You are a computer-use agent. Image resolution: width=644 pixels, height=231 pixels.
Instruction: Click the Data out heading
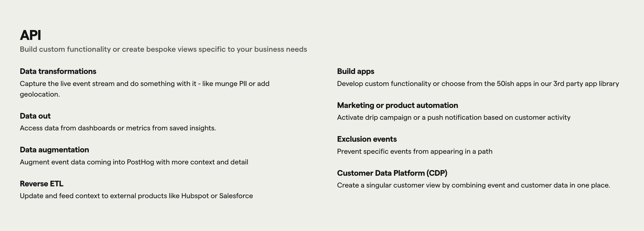pos(35,116)
